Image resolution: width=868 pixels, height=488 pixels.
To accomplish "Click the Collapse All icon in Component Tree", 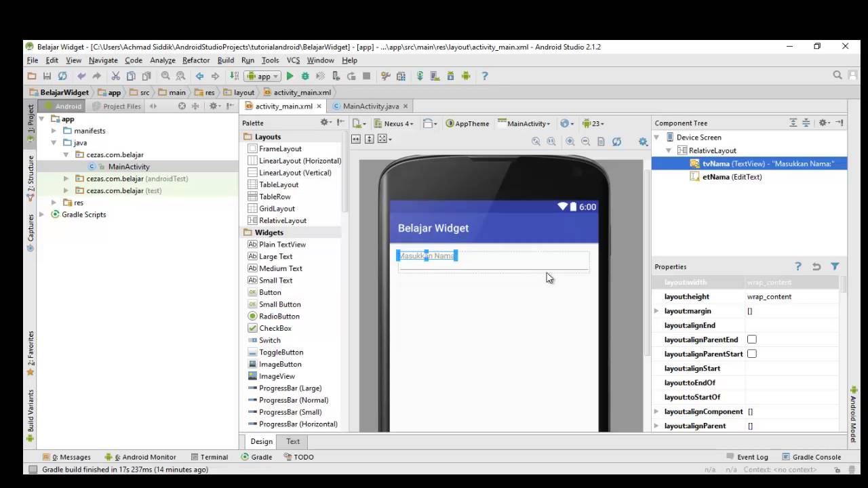I will (x=806, y=123).
